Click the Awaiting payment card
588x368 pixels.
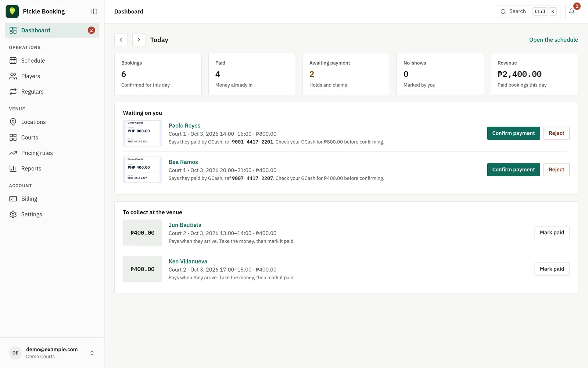click(x=346, y=74)
